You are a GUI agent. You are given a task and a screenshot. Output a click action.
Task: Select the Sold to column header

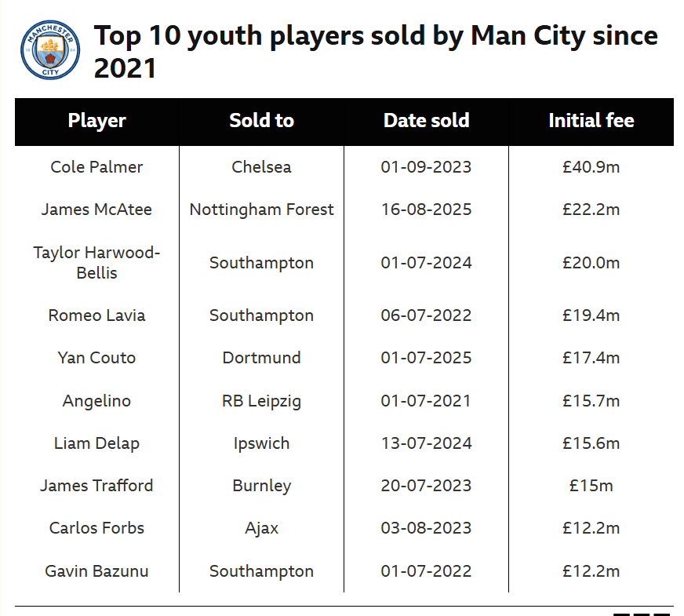(262, 121)
